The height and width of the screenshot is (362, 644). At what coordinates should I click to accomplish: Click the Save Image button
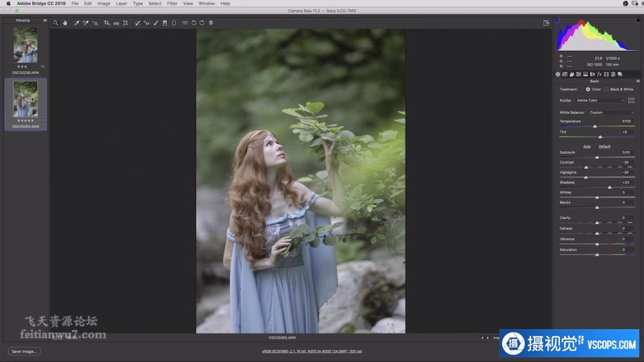tap(24, 351)
